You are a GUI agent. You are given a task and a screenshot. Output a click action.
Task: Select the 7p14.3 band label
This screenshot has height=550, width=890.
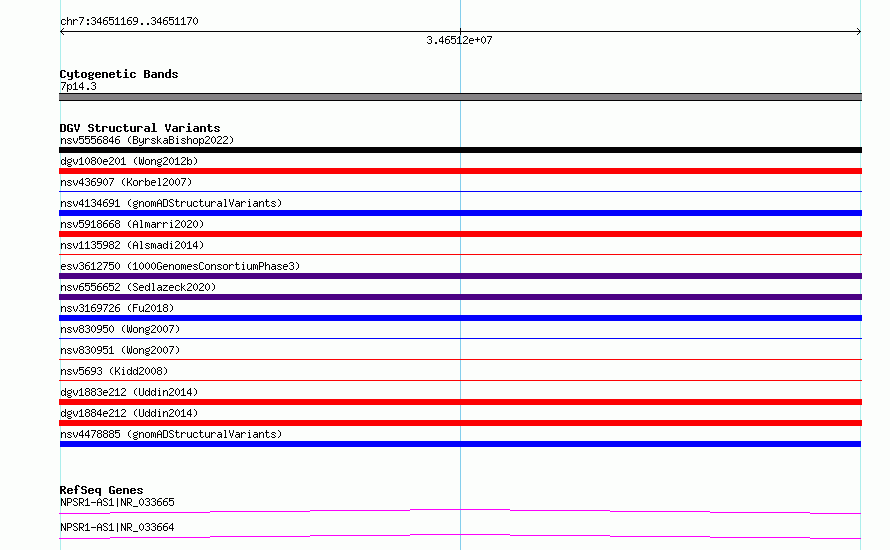click(x=78, y=86)
